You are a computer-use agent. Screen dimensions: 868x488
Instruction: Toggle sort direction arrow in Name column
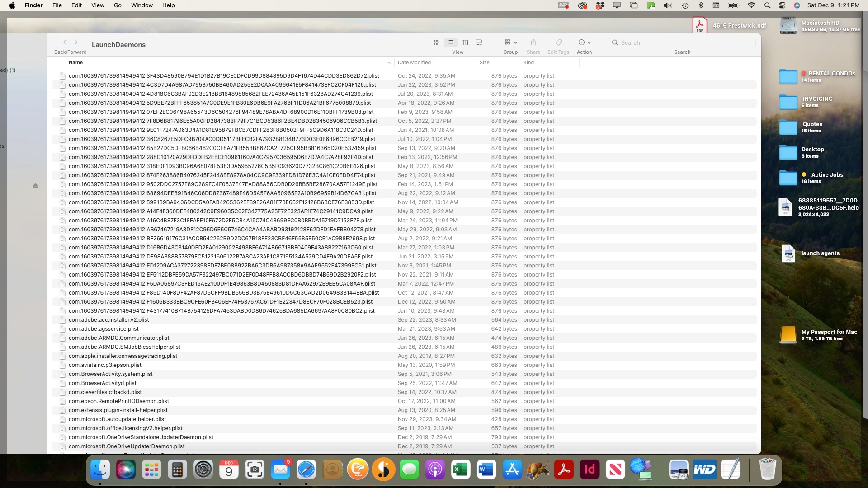coord(388,63)
